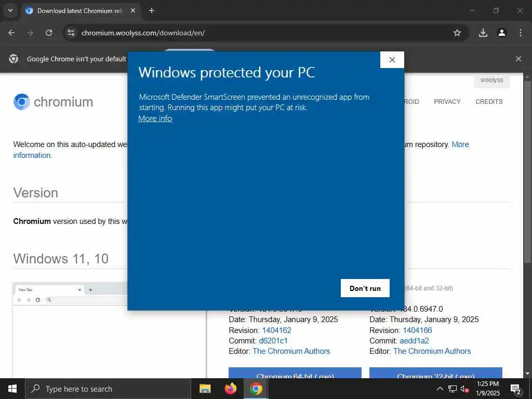This screenshot has height=399, width=532.
Task: Open a new tab with plus button
Action: point(152,10)
